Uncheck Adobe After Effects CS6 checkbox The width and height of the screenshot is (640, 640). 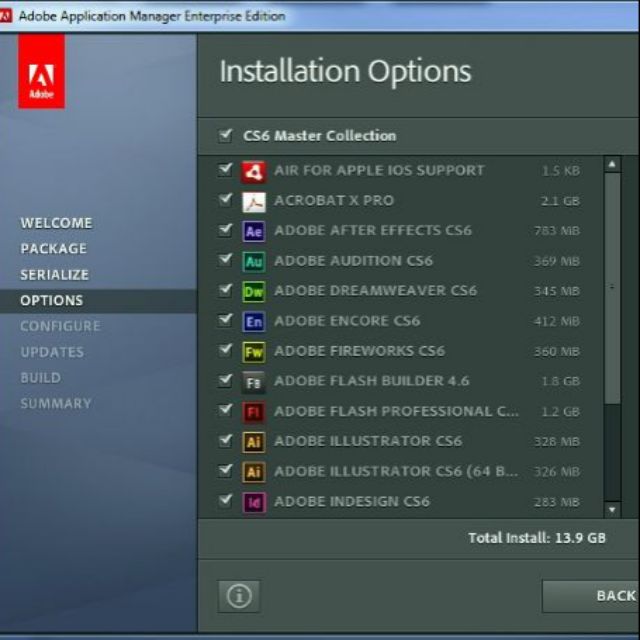click(225, 229)
